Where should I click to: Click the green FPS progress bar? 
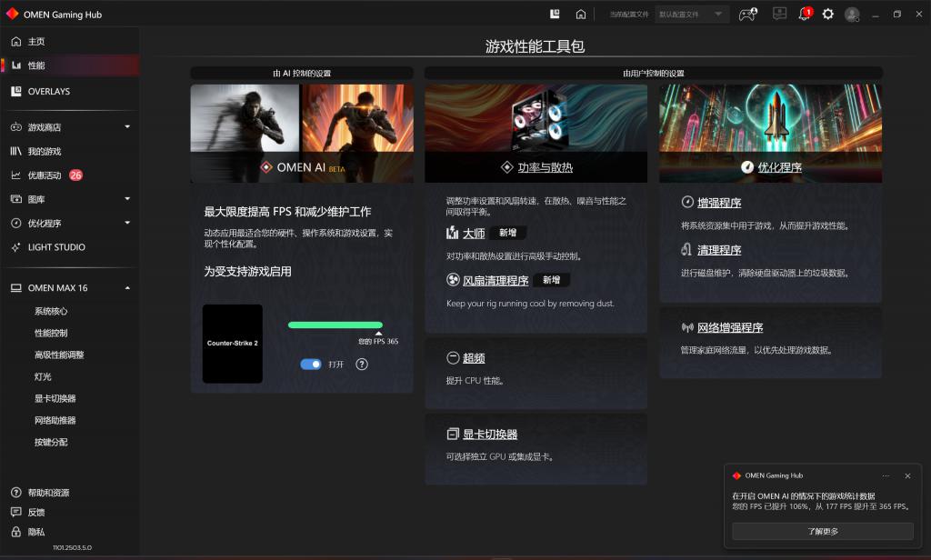click(335, 325)
